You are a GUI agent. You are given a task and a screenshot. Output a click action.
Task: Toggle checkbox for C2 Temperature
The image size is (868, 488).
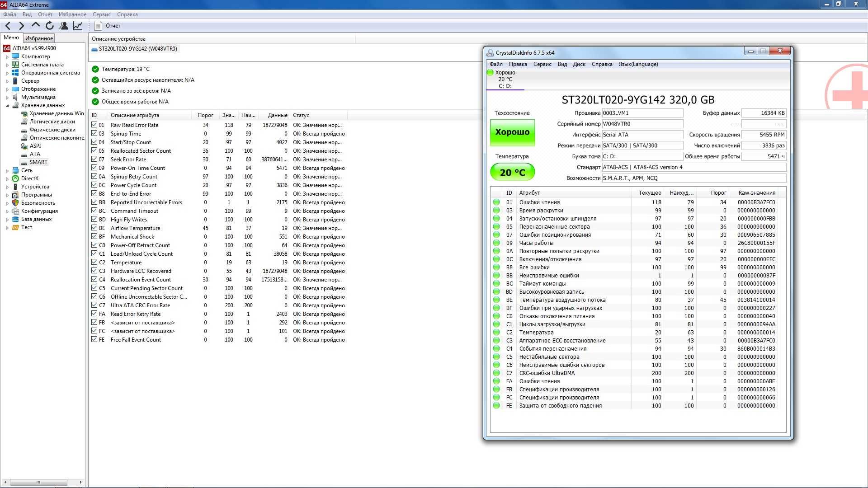(94, 262)
